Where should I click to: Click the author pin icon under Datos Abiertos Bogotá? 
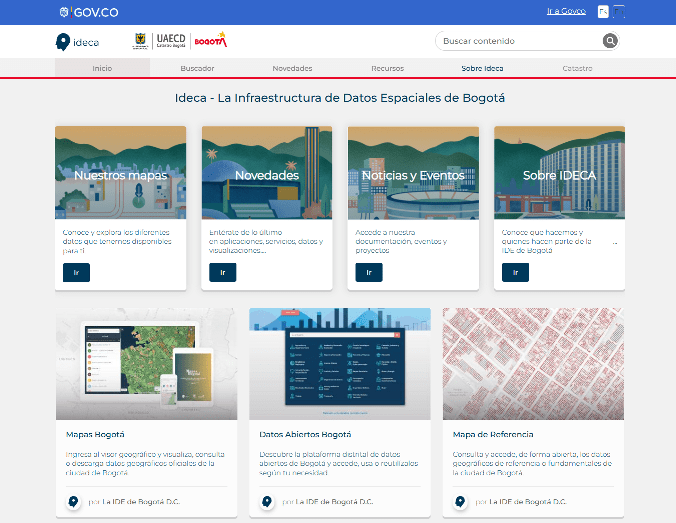pos(267,502)
